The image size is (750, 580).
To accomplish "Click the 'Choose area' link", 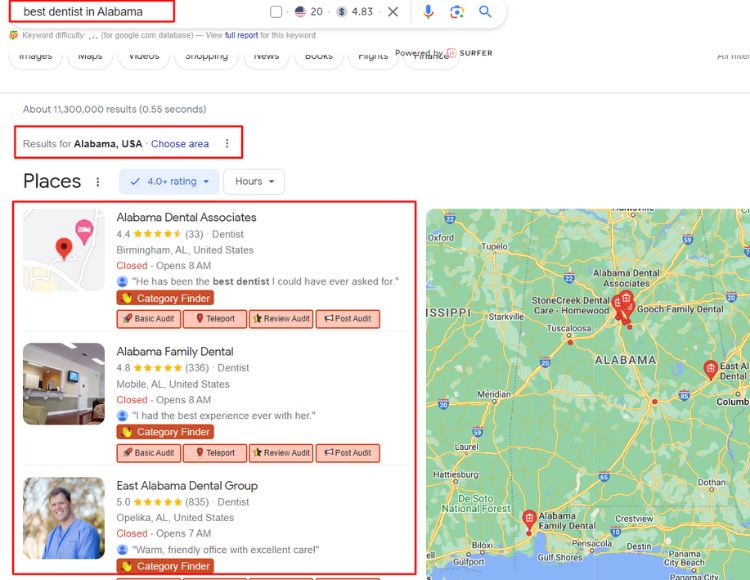I will pyautogui.click(x=180, y=143).
